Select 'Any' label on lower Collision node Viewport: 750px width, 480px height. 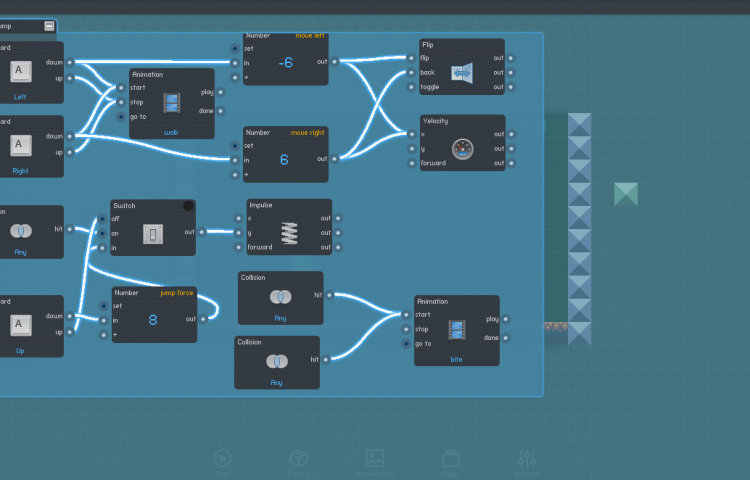[x=276, y=382]
